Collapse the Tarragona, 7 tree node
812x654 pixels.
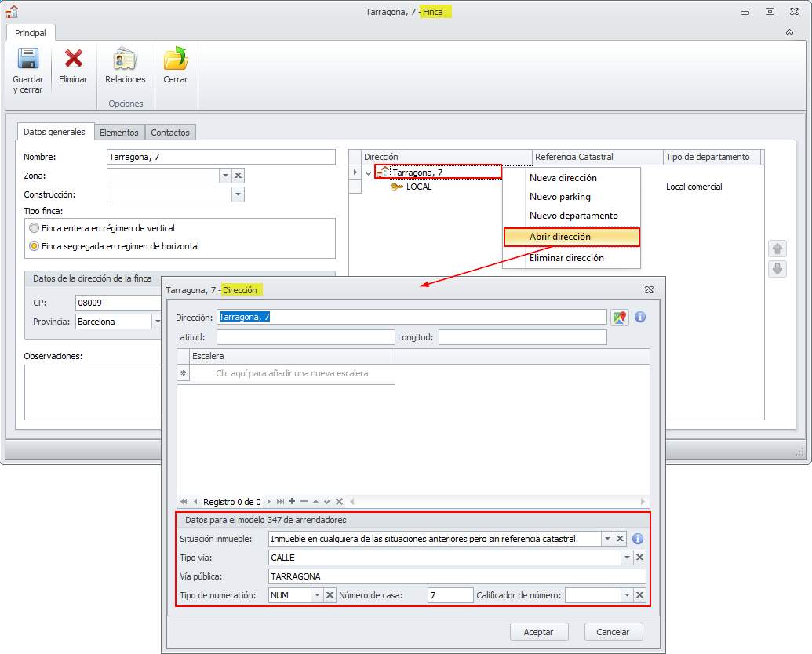[x=368, y=173]
